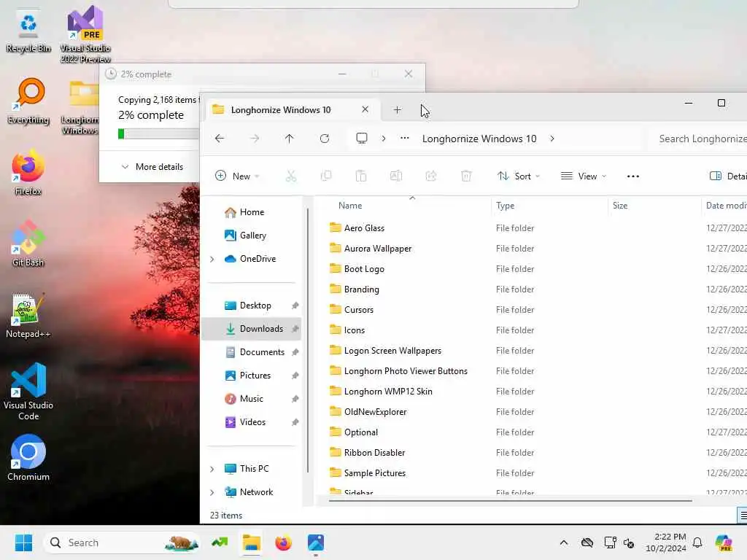Click the Share icon in Explorer toolbar
747x560 pixels.
(431, 176)
